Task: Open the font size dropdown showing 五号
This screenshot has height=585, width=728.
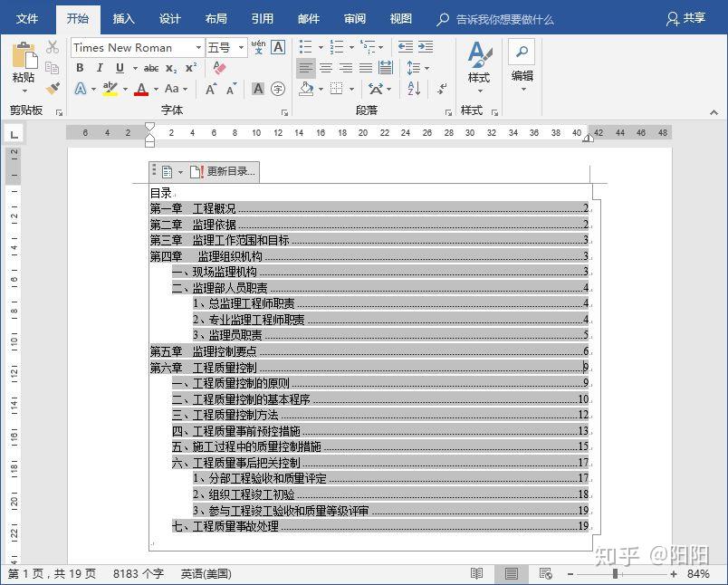Action: (241, 48)
